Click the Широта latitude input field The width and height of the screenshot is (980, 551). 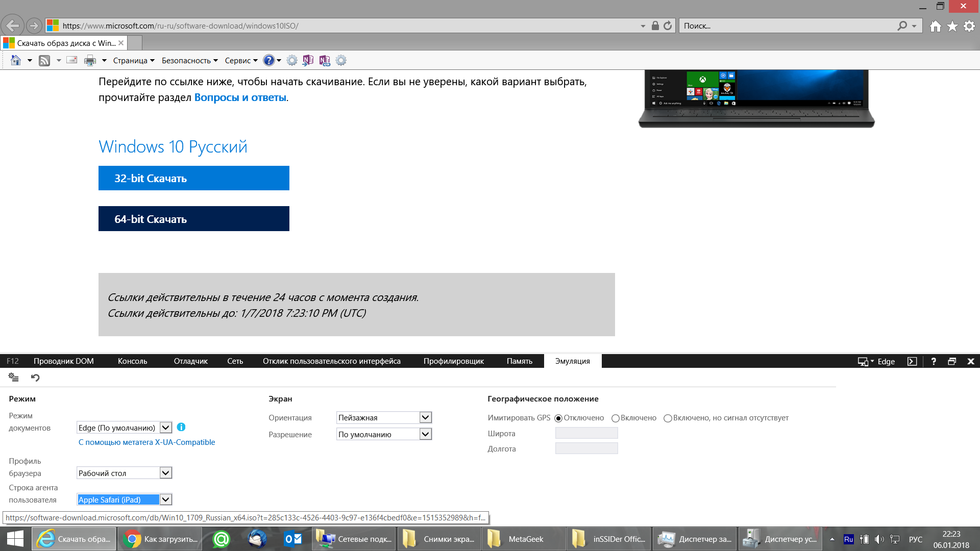(586, 434)
